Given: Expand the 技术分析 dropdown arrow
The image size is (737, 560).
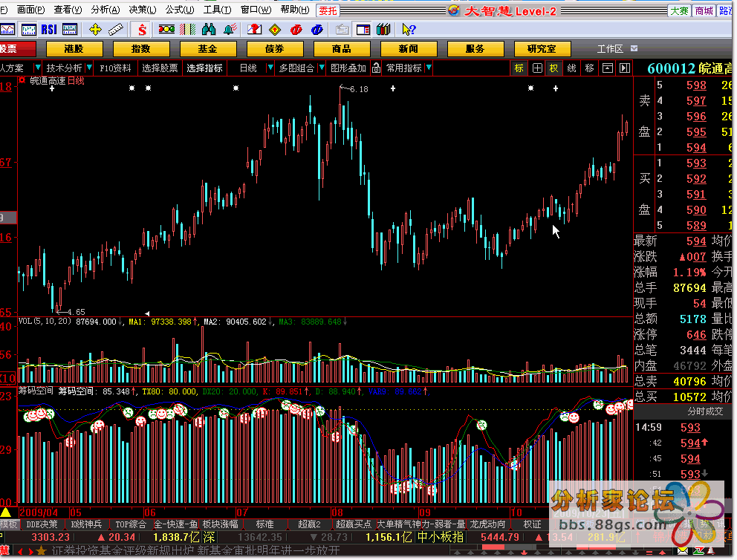Looking at the screenshot, I should tap(89, 68).
